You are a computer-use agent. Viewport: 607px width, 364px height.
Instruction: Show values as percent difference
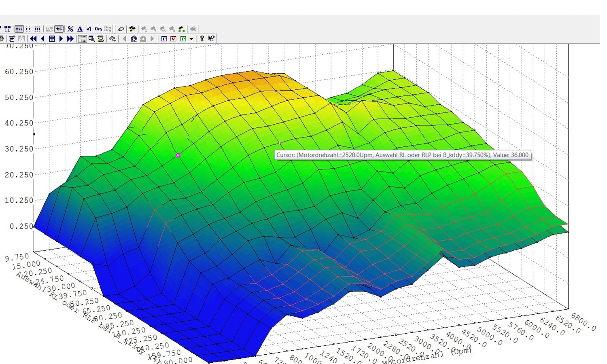pos(70,29)
